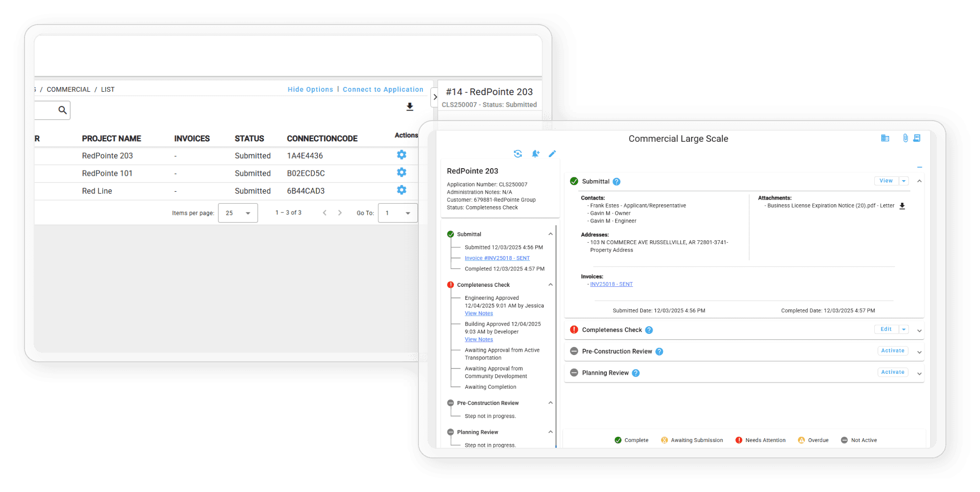Select the Red Line project row
This screenshot has height=492, width=980.
(97, 191)
